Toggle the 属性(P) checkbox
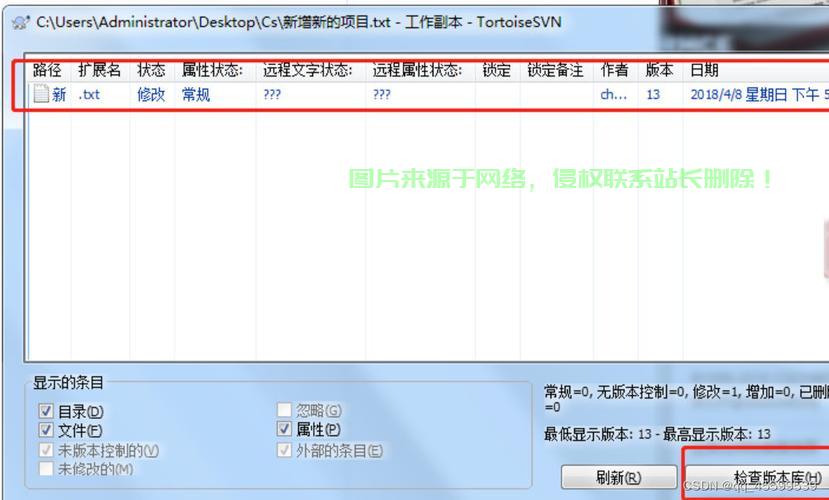Viewport: 829px width, 500px height. pyautogui.click(x=284, y=429)
